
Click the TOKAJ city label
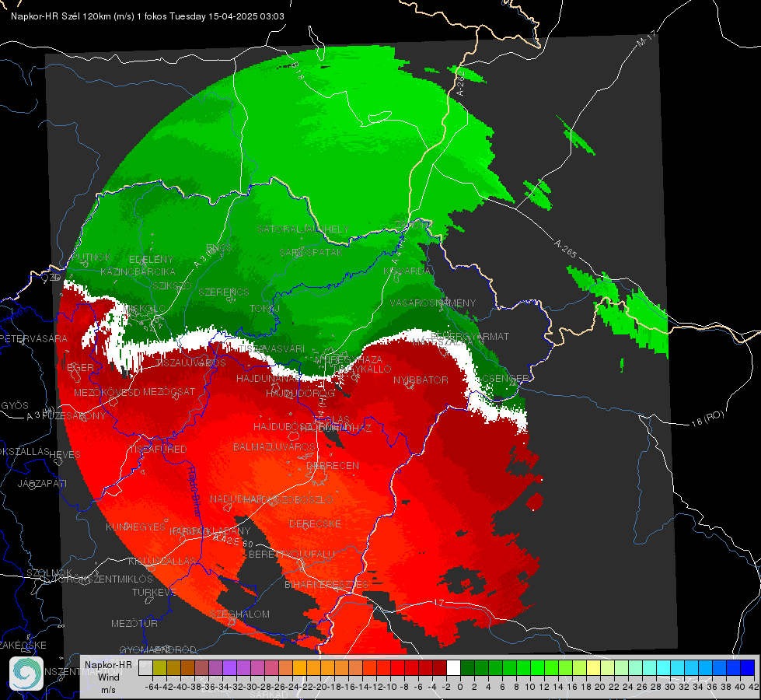[x=265, y=309]
